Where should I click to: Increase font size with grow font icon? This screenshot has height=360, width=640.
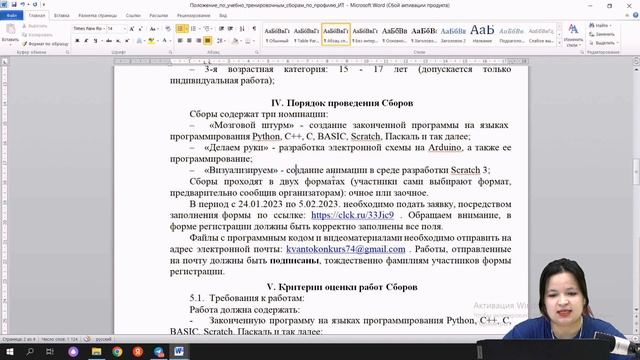point(131,29)
